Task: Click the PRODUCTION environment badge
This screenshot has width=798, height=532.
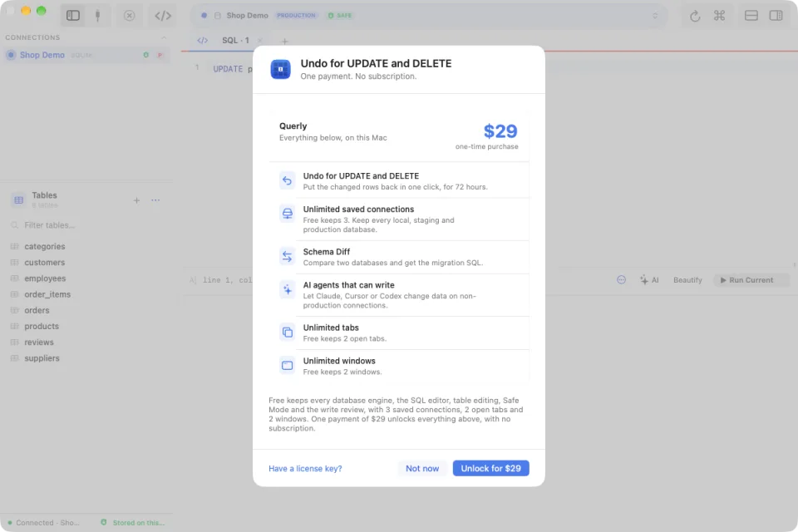Action: coord(296,15)
